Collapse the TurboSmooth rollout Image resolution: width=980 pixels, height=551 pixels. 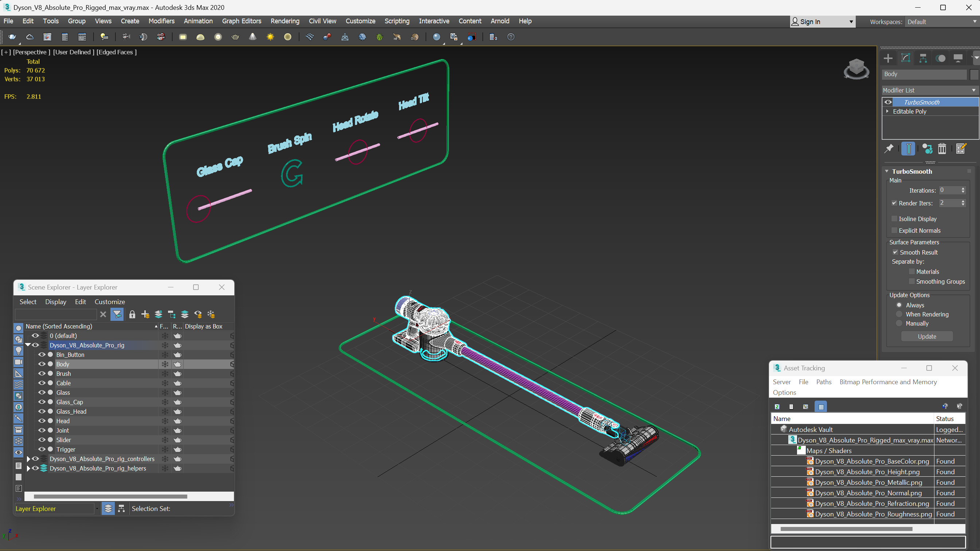tap(887, 172)
